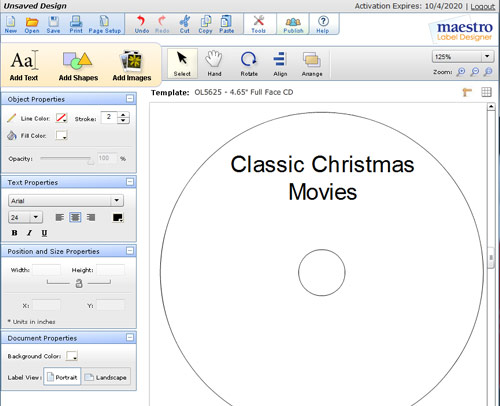This screenshot has width=500, height=406.
Task: Undo the last action
Action: tap(142, 24)
